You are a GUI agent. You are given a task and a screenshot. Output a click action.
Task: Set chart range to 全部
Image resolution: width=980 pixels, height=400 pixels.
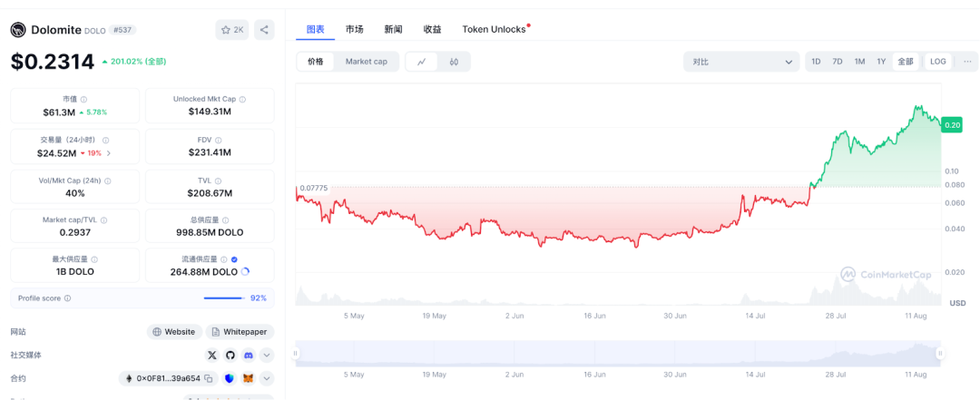906,62
